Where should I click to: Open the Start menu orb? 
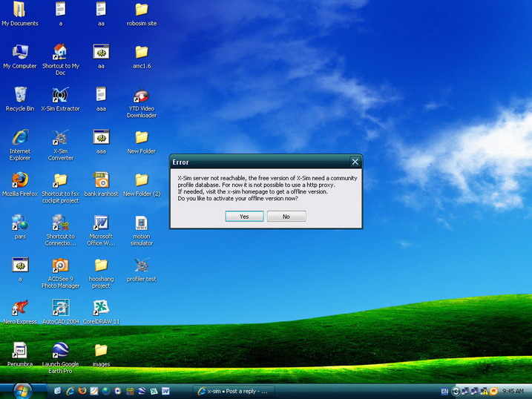click(23, 390)
